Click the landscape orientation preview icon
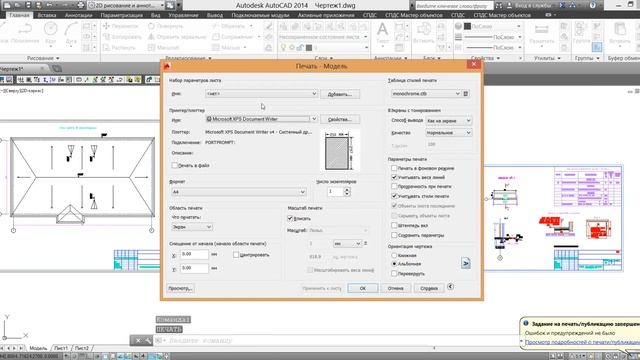Viewport: 640px width, 360px height. tap(465, 263)
